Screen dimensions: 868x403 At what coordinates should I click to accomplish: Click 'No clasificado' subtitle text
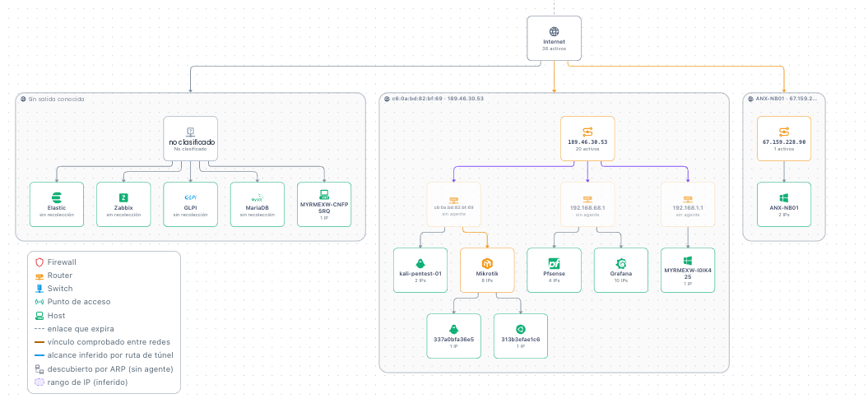point(190,149)
